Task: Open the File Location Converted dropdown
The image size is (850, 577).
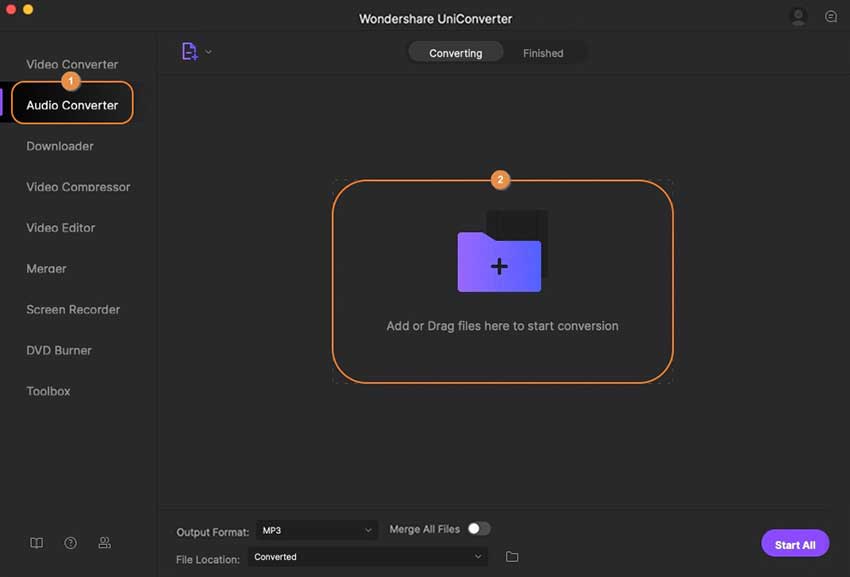Action: (368, 556)
